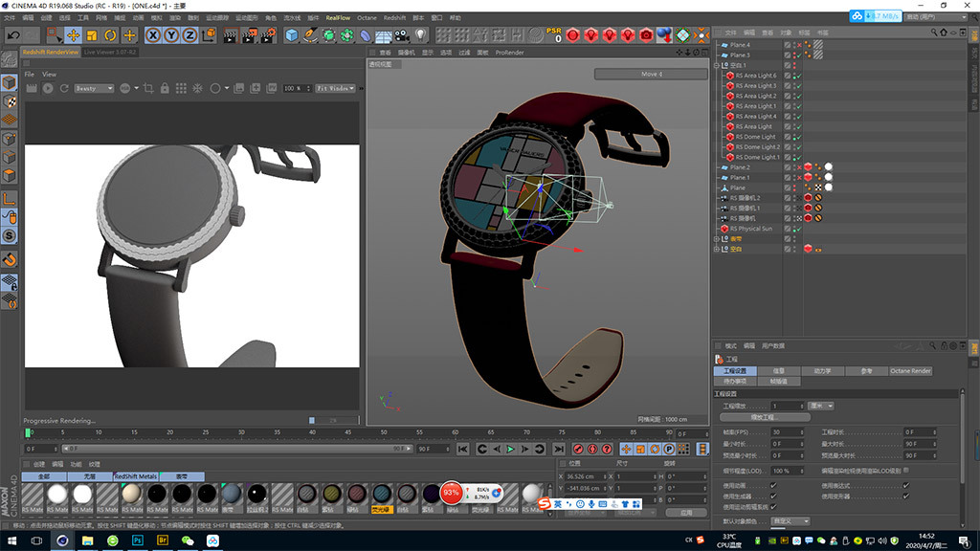Select RS Area Light.6 in object list
980x551 pixels.
tap(756, 76)
